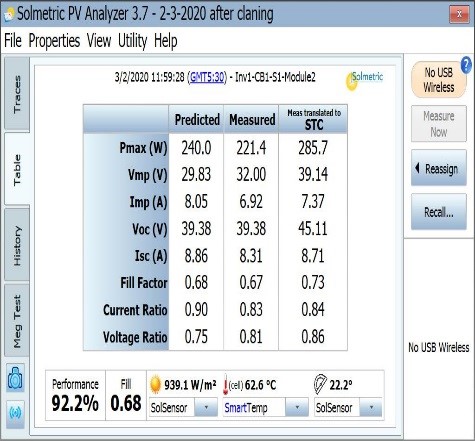Open the Properties menu
This screenshot has width=475, height=441.
[x=54, y=41]
